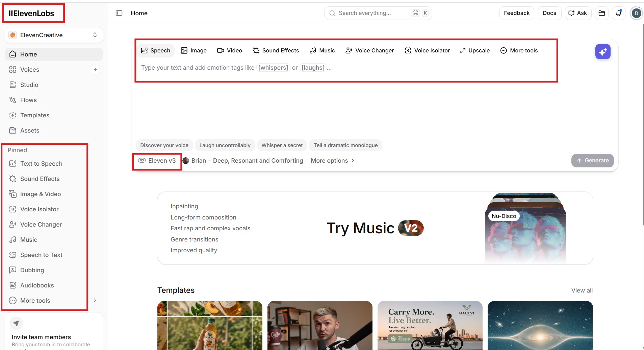This screenshot has height=350, width=644.
Task: Toggle the sidebar collapse icon
Action: [x=119, y=13]
